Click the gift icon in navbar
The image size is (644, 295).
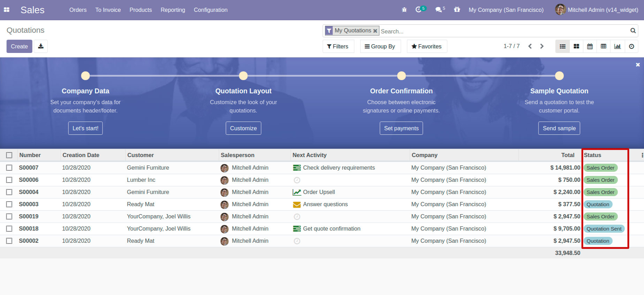point(457,9)
